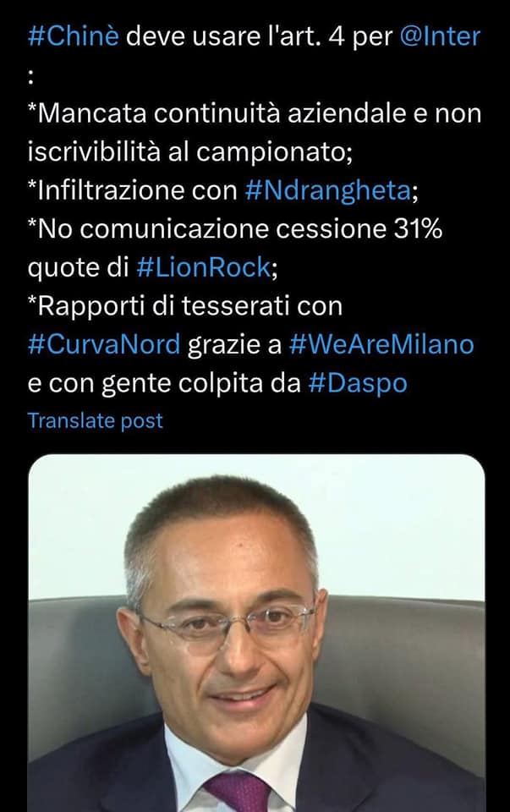Open the @Inter profile mention
This screenshot has height=812, width=510.
pyautogui.click(x=441, y=36)
